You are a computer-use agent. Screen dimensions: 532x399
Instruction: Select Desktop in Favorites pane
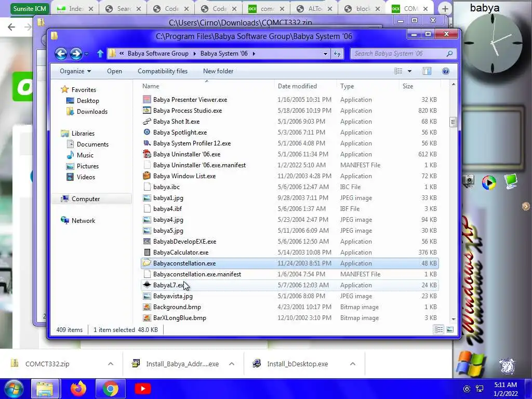(87, 100)
